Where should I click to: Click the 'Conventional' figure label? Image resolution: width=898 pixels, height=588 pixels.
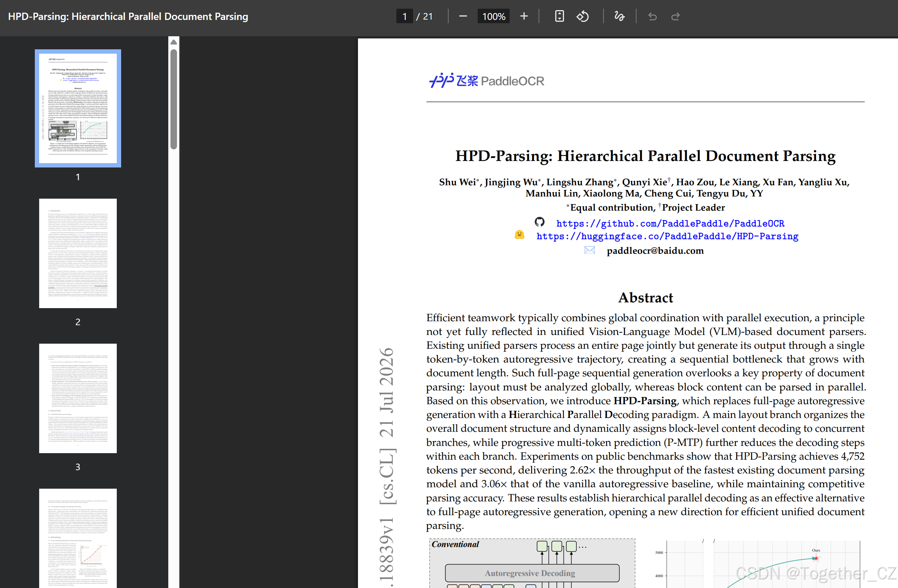click(x=455, y=544)
